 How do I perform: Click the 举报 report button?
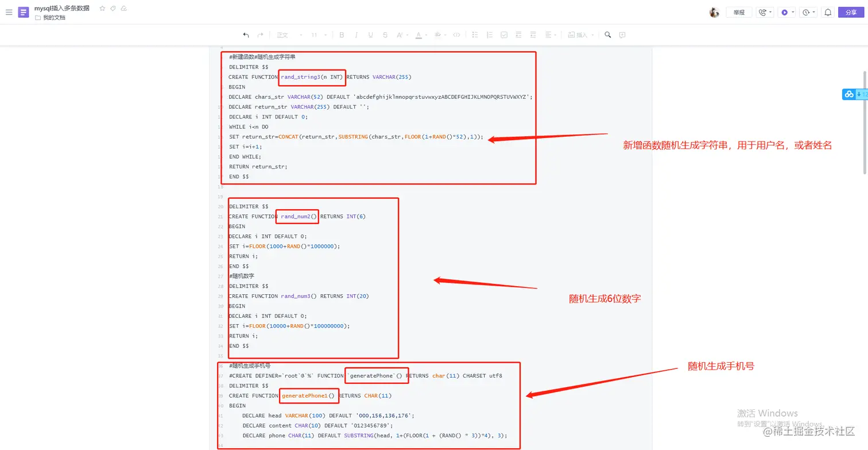pyautogui.click(x=739, y=12)
